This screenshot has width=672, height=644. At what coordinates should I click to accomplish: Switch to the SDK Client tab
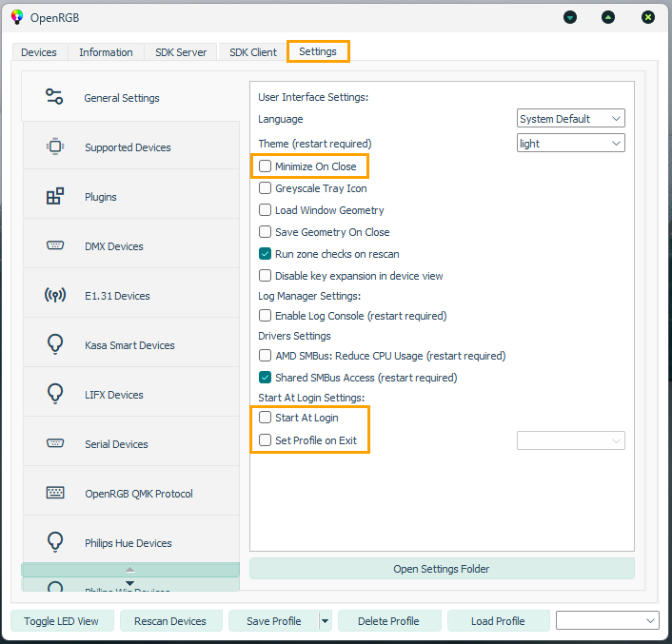point(253,52)
